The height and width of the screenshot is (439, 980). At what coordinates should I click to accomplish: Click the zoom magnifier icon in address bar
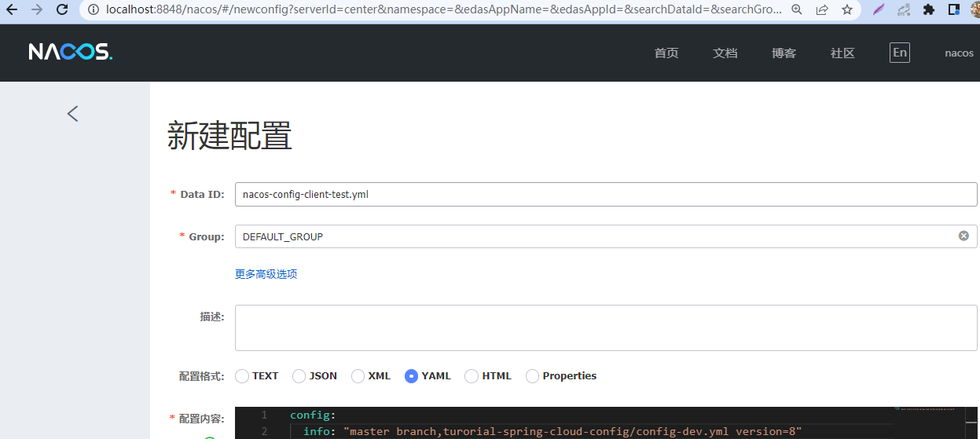797,9
